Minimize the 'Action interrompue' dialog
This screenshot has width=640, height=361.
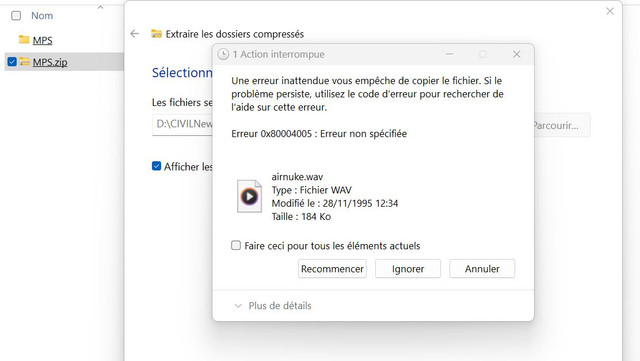pos(449,54)
